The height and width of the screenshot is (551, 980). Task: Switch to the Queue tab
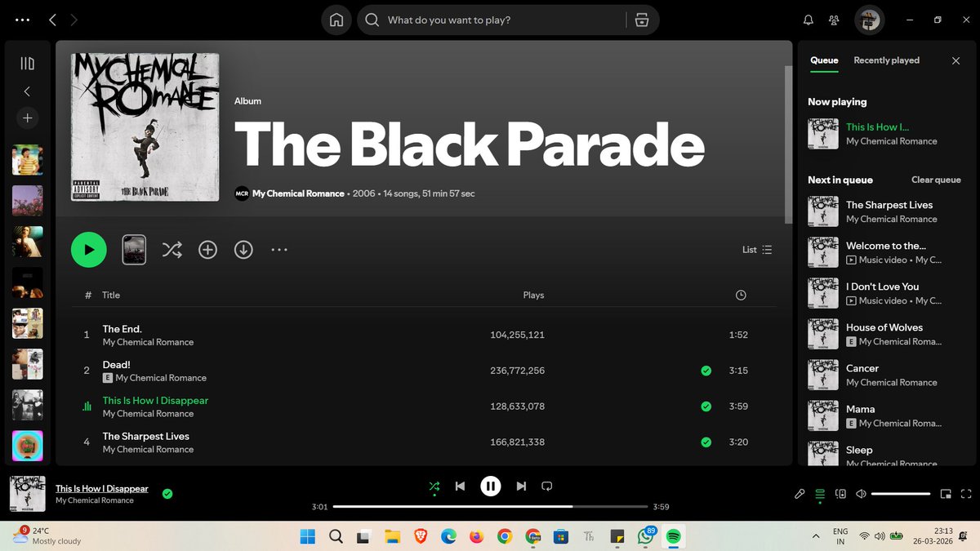(824, 60)
